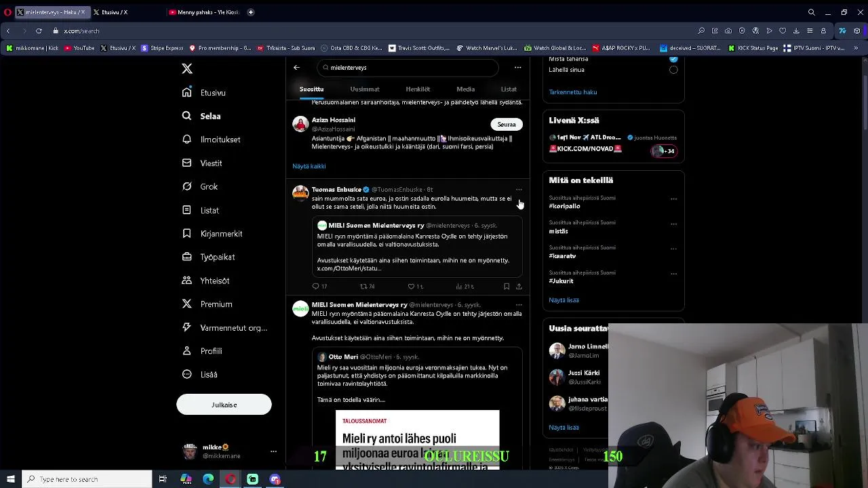This screenshot has height=488, width=868.
Task: Open Listat icon in sidebar
Action: pyautogui.click(x=186, y=210)
